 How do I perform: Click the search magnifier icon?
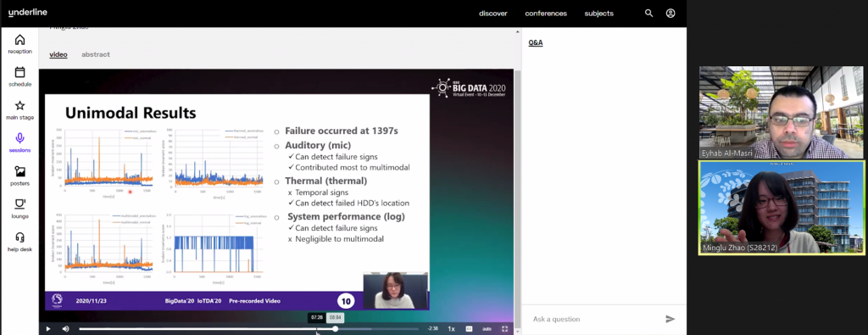pyautogui.click(x=648, y=14)
